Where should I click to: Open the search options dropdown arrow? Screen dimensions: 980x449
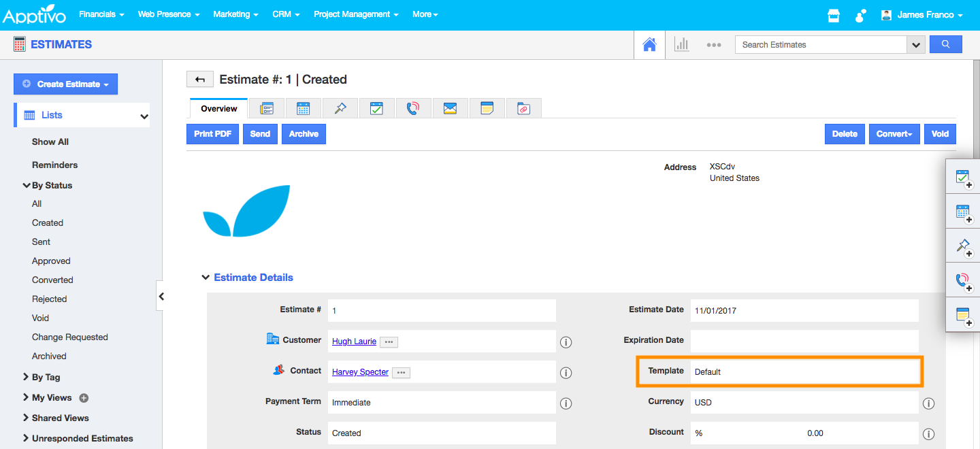(915, 45)
